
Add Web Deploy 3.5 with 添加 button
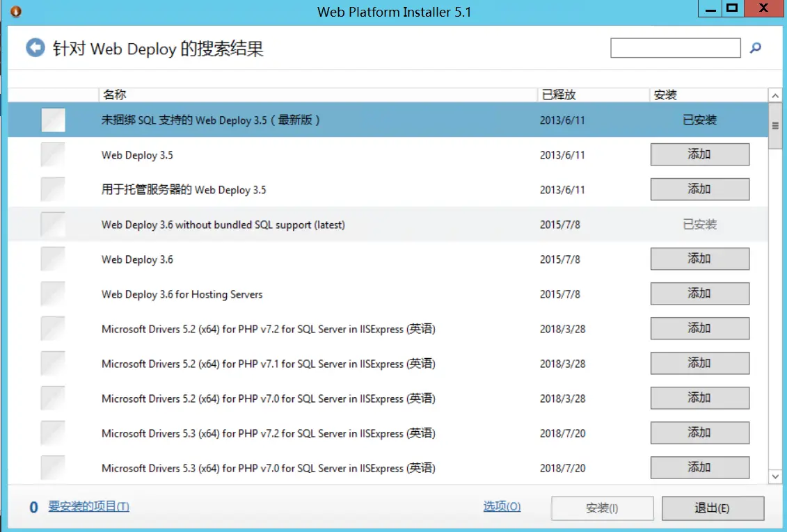click(x=699, y=154)
